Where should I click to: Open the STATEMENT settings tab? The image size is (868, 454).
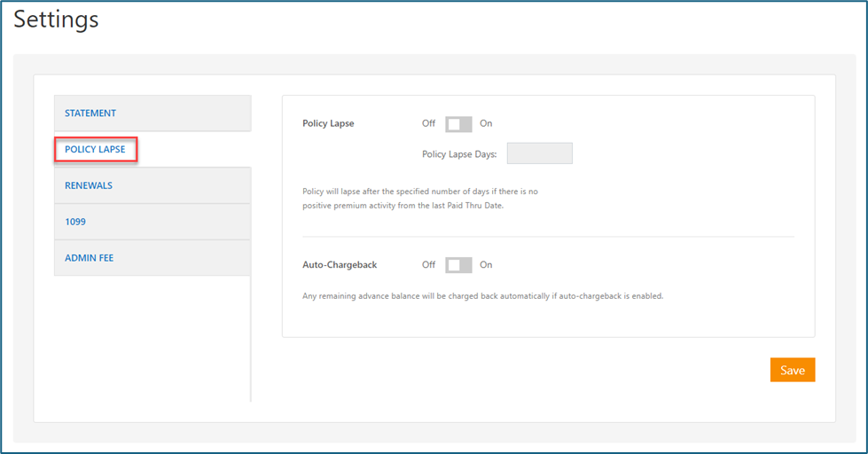(x=152, y=113)
